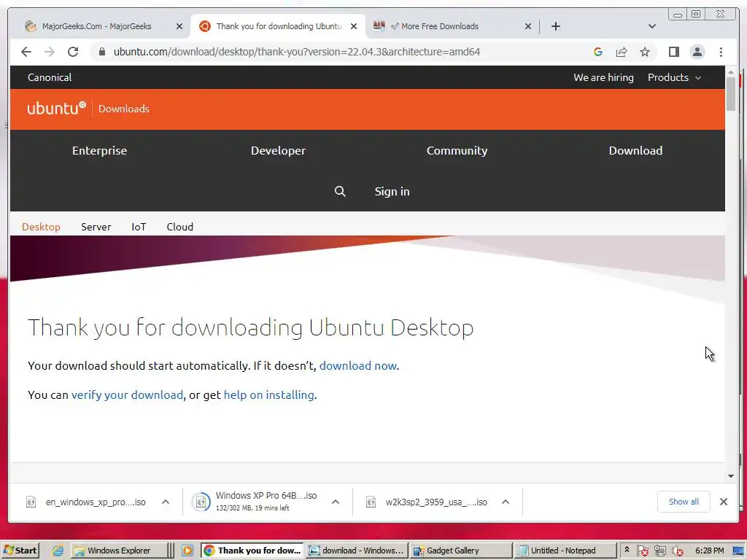This screenshot has width=747, height=560.
Task: Switch to Windows Explorer taskbar item
Action: (118, 551)
